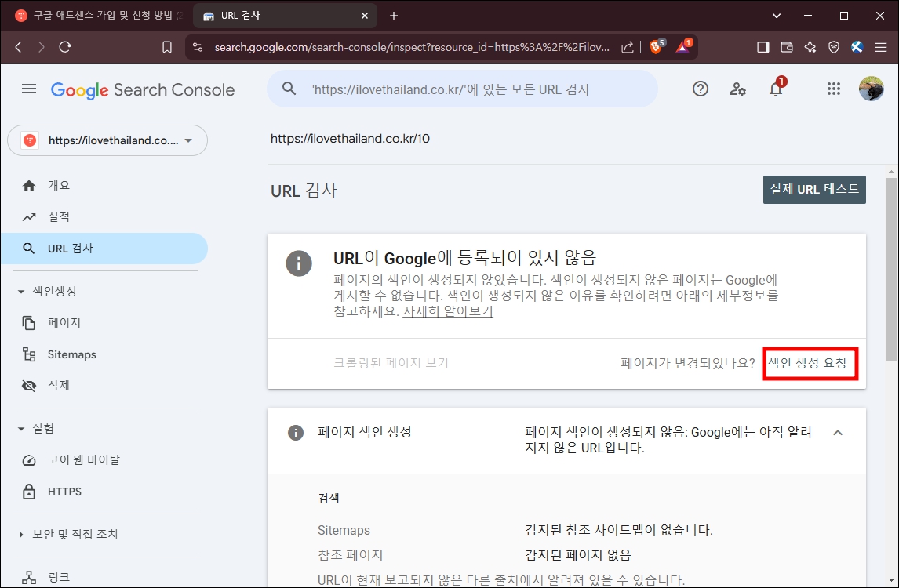The image size is (899, 588).
Task: Open the 자세히 알아보기 link
Action: point(448,311)
